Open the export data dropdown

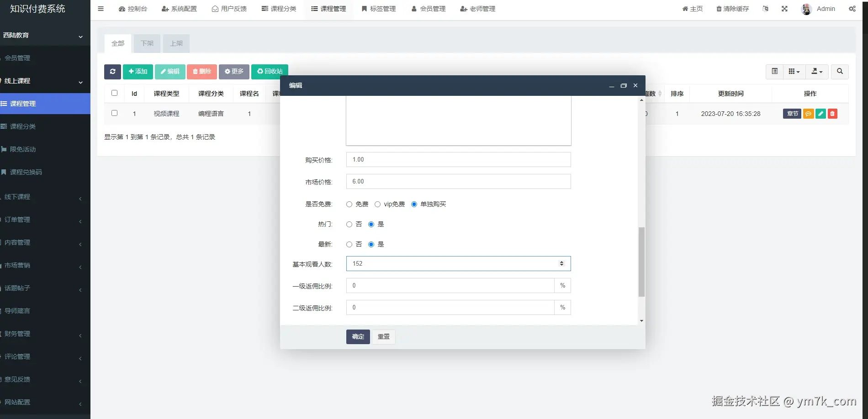pos(817,72)
